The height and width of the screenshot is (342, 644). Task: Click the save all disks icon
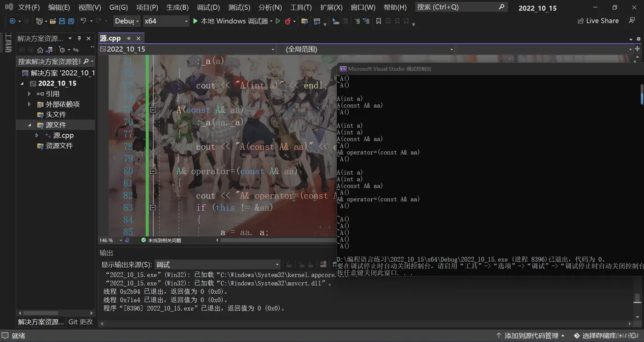[71, 21]
